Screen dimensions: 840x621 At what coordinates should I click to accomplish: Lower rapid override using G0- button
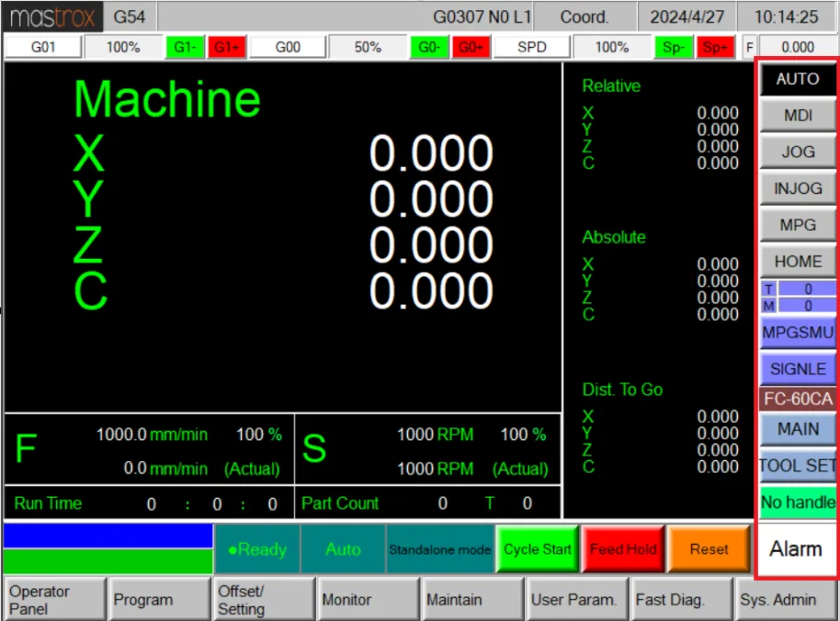click(x=429, y=47)
